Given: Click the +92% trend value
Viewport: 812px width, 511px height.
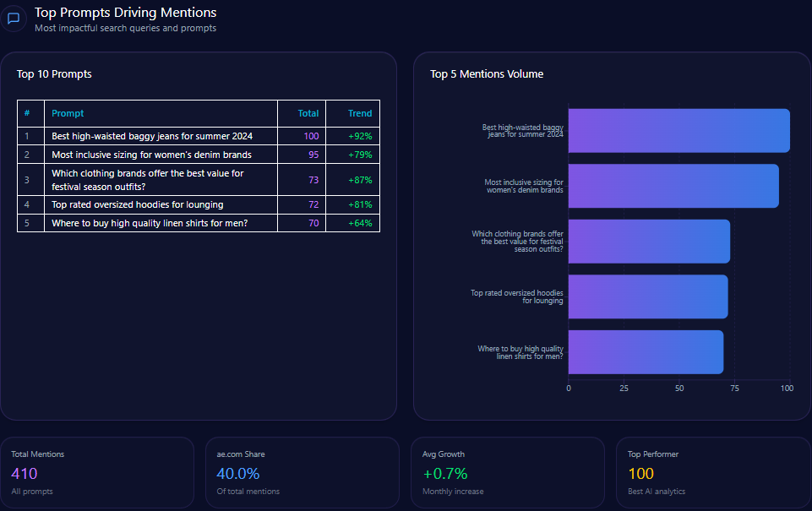Looking at the screenshot, I should [360, 136].
